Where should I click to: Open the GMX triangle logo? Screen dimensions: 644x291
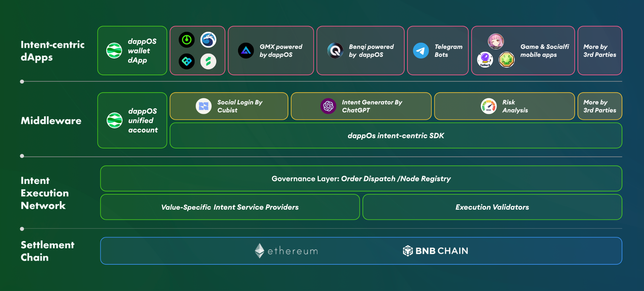tap(245, 50)
